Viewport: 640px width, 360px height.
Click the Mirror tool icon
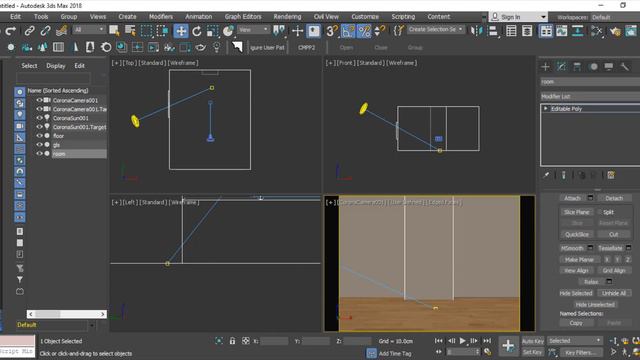(476, 31)
